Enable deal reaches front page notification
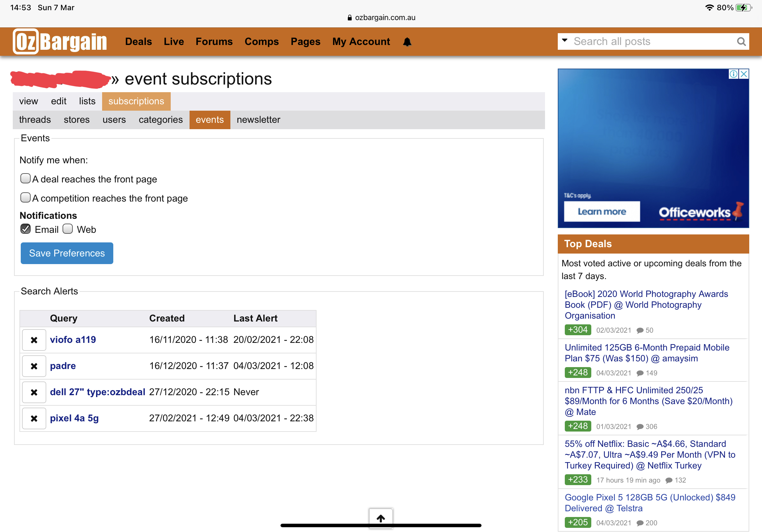 pos(26,178)
